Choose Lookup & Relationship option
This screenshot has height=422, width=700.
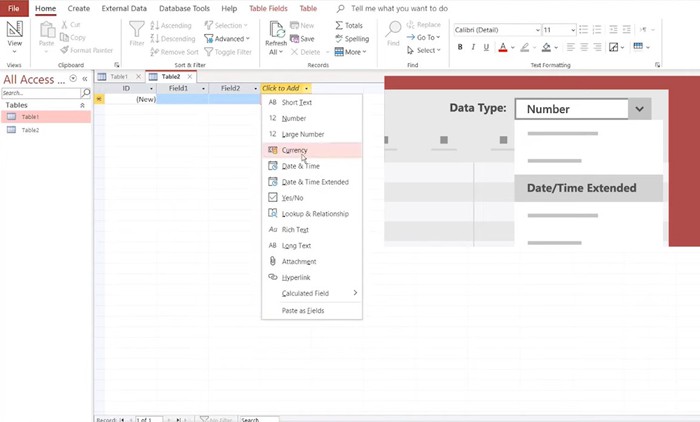[312, 214]
